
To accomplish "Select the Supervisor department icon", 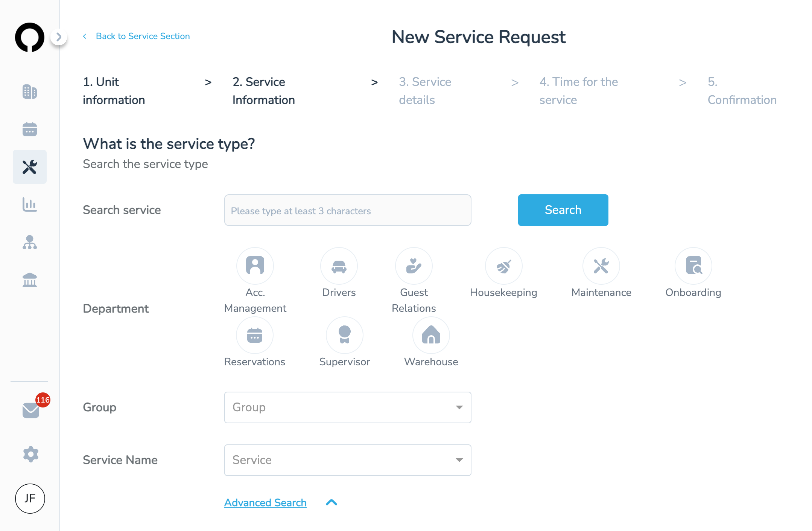I will (345, 335).
